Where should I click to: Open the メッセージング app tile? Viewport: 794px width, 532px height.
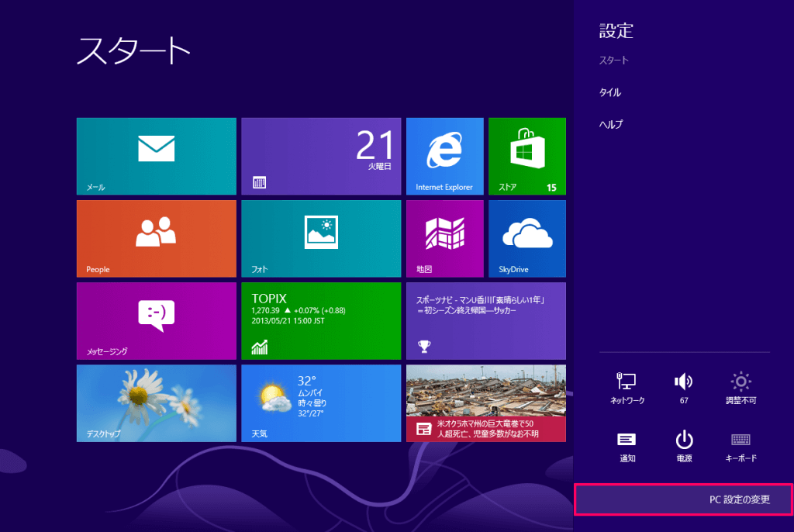click(155, 321)
